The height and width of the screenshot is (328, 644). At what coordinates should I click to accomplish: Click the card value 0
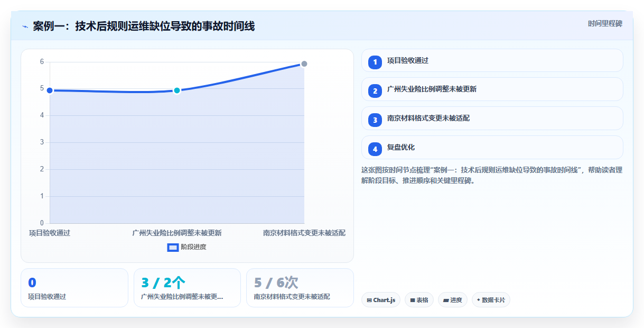32,283
